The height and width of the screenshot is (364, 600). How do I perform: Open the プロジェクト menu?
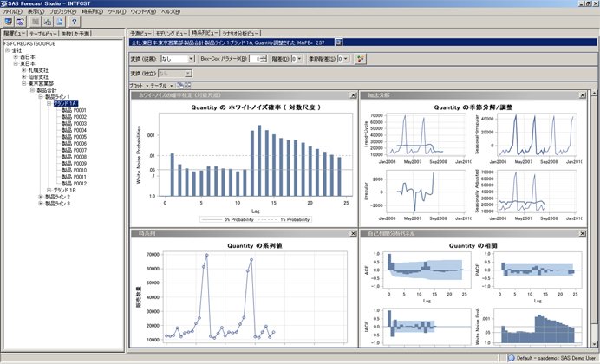coord(62,11)
